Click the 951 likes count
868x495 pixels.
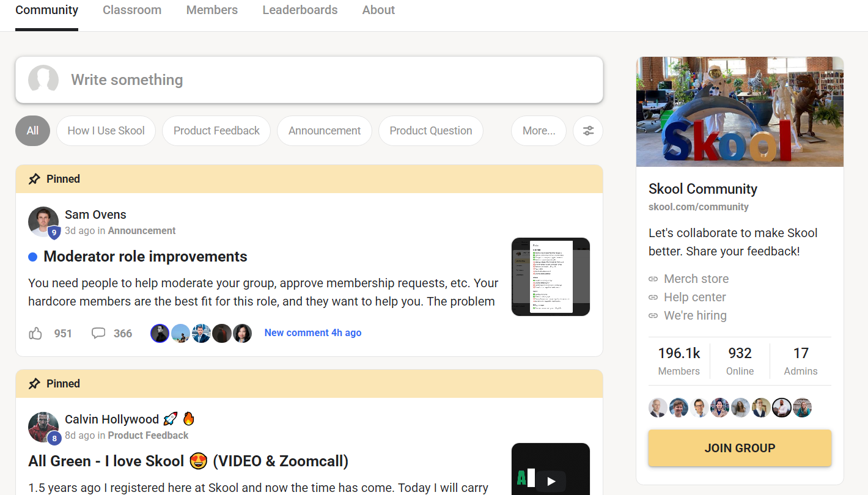point(63,333)
